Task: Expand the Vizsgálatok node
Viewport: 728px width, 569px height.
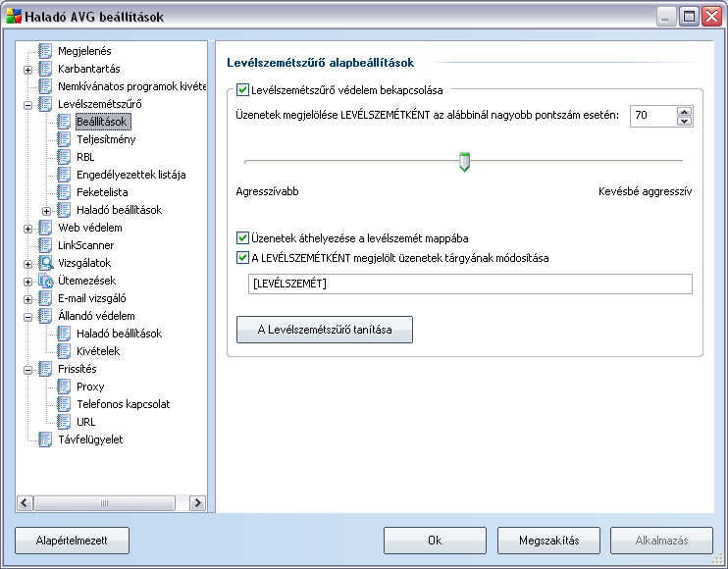Action: pos(27,264)
